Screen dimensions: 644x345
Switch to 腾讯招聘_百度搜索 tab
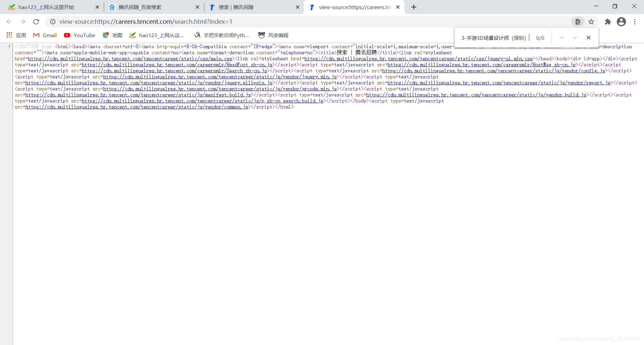[x=154, y=7]
